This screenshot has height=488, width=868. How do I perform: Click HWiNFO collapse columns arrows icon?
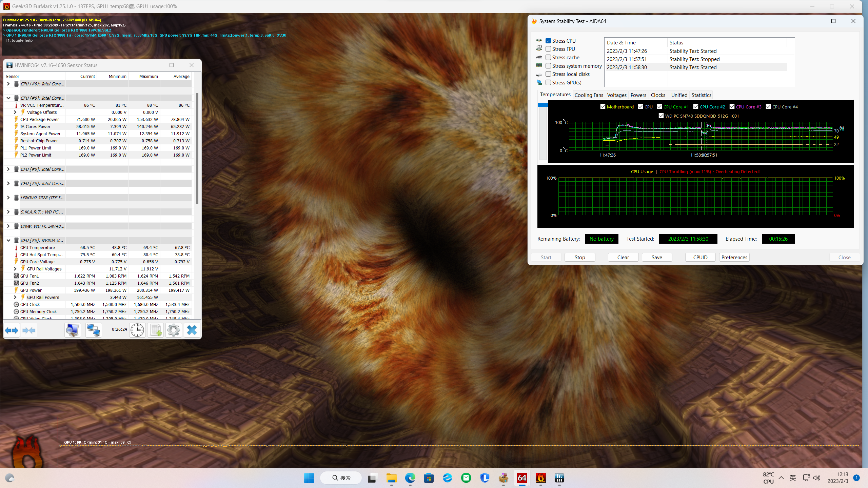click(29, 330)
